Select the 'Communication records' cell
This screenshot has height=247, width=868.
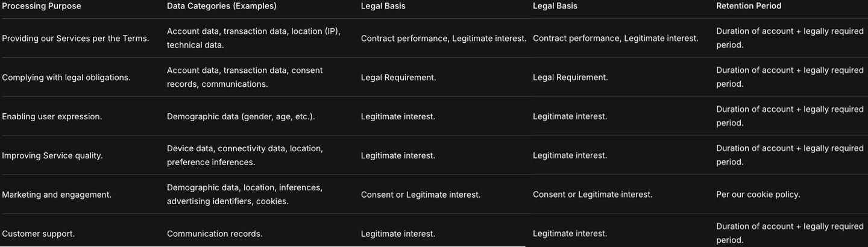point(215,234)
